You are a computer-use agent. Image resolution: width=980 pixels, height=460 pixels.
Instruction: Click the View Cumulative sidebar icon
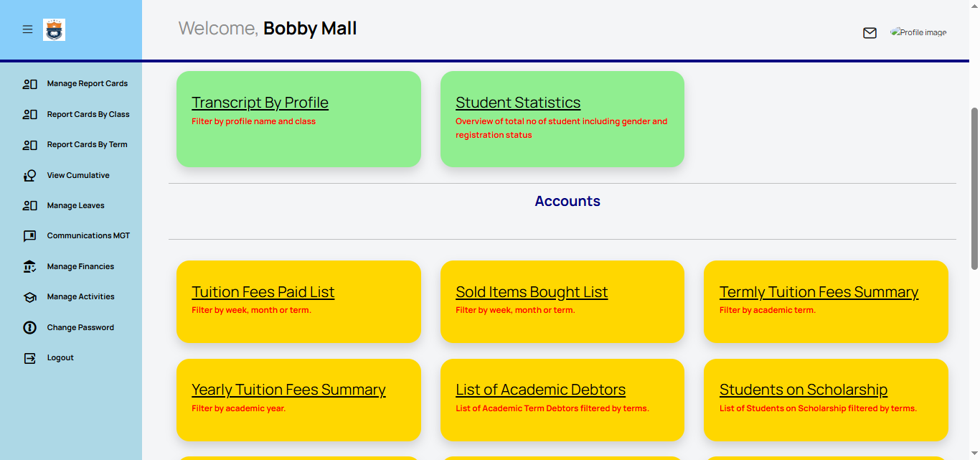pyautogui.click(x=29, y=176)
